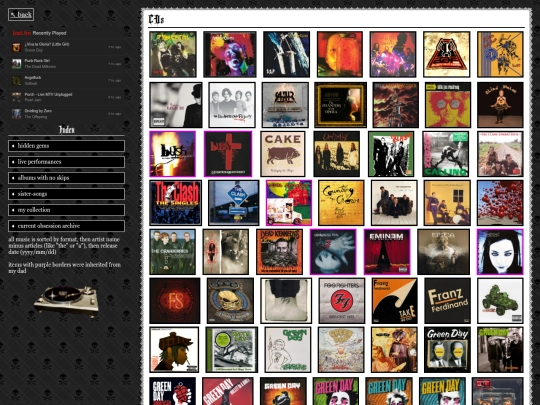Image resolution: width=540 pixels, height=405 pixels.
Task: Select the Clash 'London Calling' album cover
Action: tap(446, 154)
